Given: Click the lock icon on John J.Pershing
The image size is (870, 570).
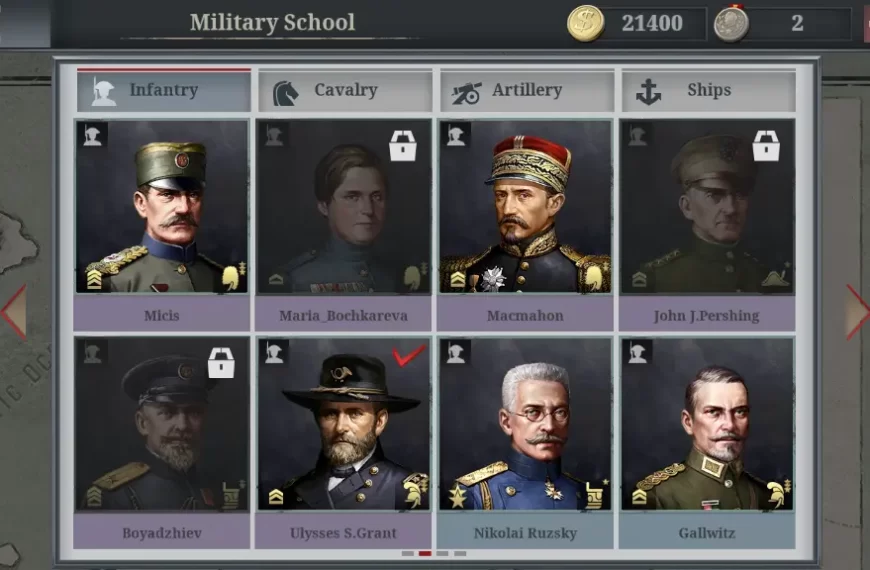Looking at the screenshot, I should (766, 146).
